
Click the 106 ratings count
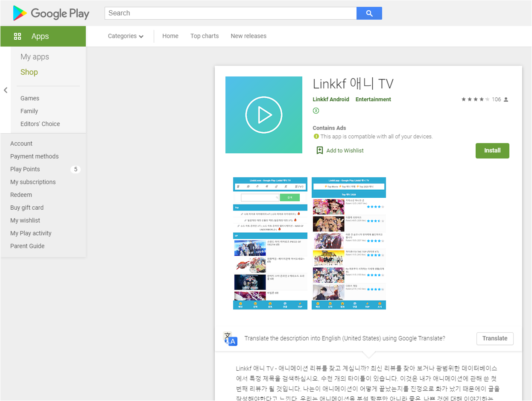[496, 100]
